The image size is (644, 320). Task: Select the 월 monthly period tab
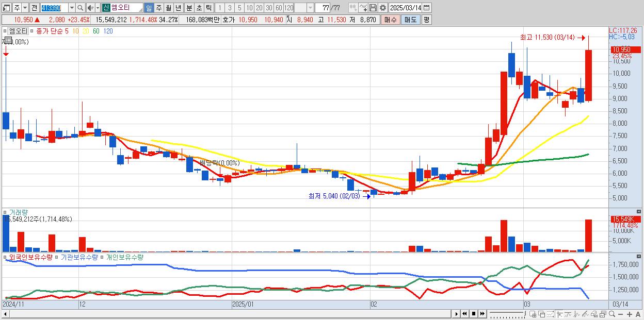(168, 8)
